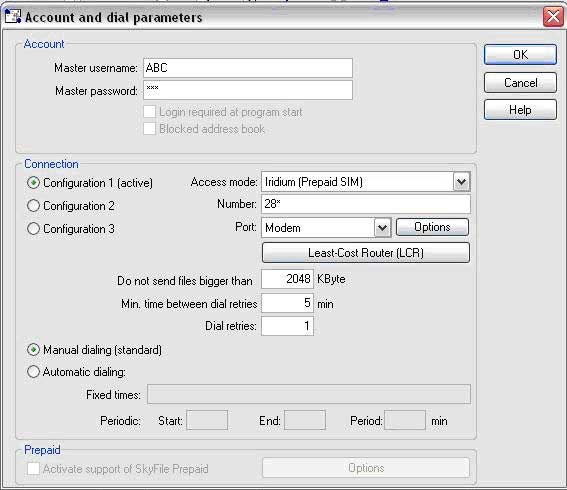Viewport: 567px width, 490px height.
Task: Choose Configuration 3 radio option
Action: point(33,229)
